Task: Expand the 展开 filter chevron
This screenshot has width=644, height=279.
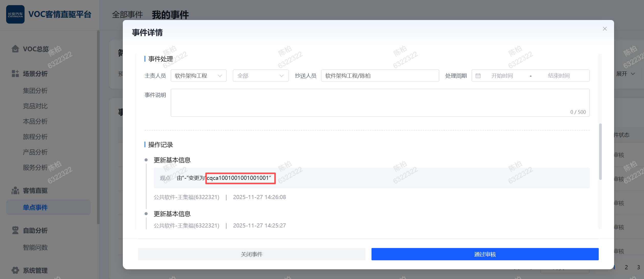Action: (633, 74)
